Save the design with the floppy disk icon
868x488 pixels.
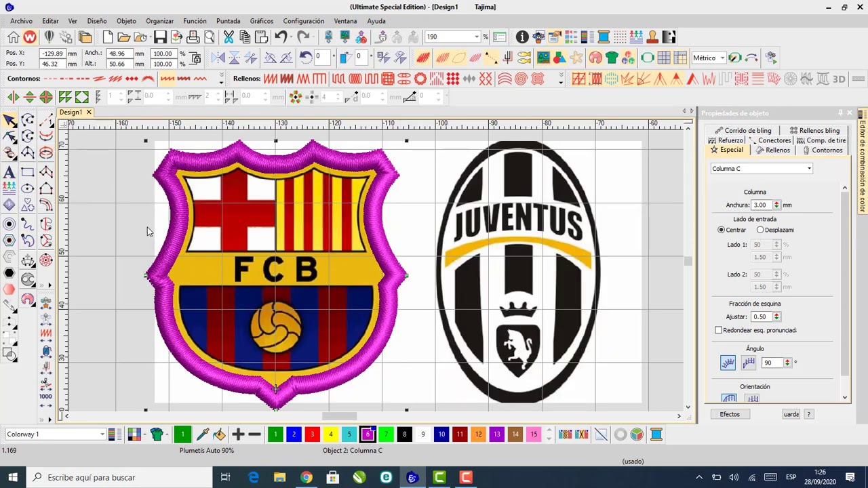pyautogui.click(x=160, y=37)
